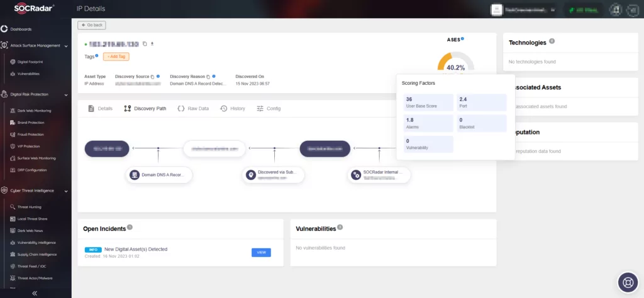644x298 pixels.
Task: Click the user account profile in header
Action: (x=525, y=9)
